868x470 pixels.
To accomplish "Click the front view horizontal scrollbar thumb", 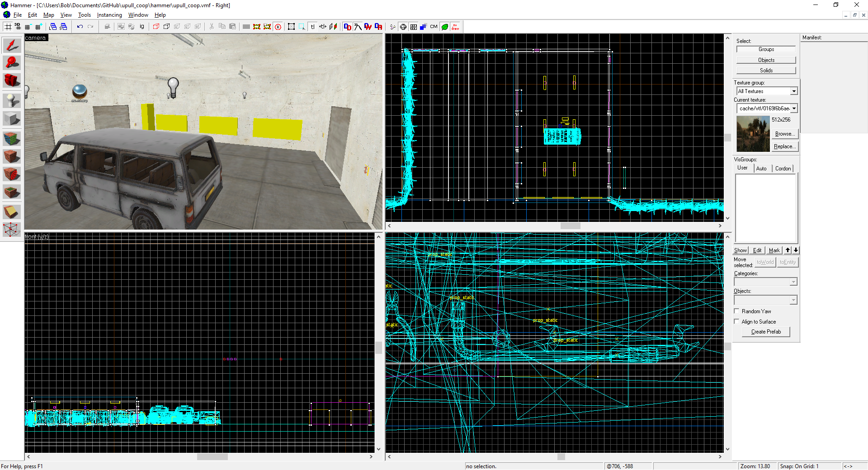I will (212, 457).
